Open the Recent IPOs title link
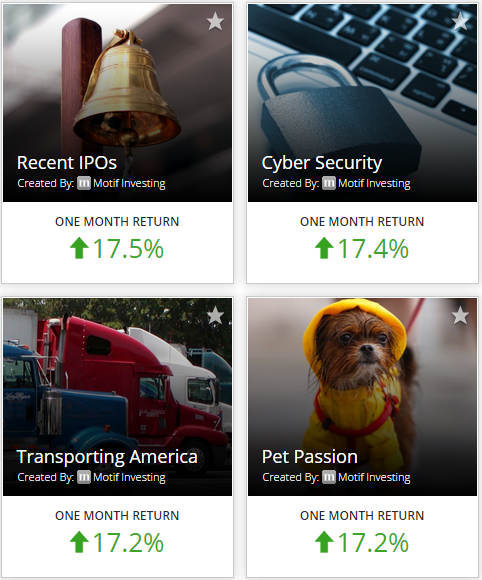This screenshot has width=482, height=580. click(67, 163)
